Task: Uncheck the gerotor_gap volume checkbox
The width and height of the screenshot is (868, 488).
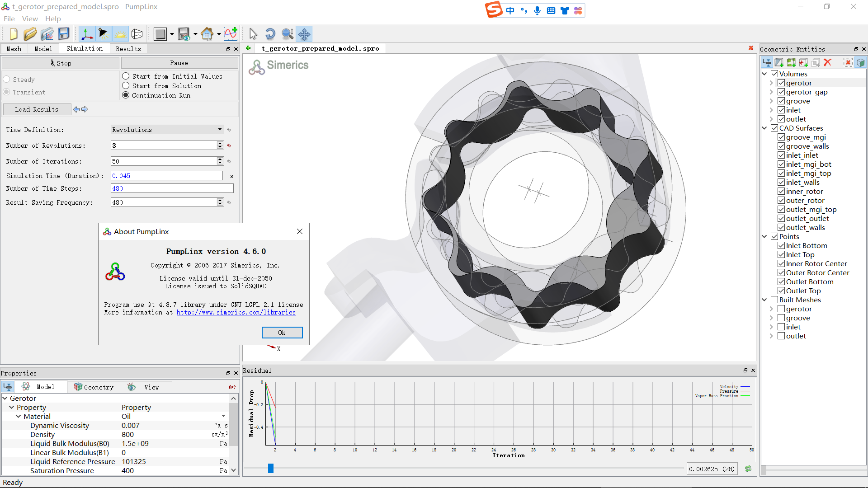Action: (781, 92)
